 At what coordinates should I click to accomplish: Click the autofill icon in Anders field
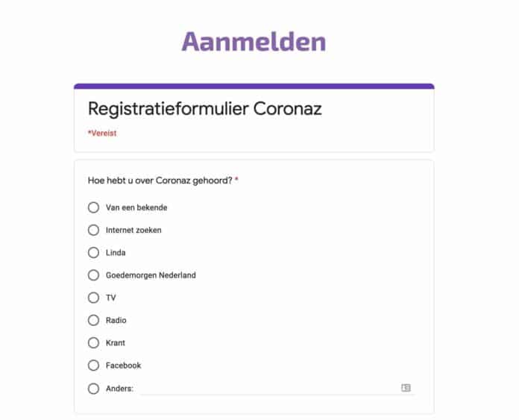tap(406, 388)
